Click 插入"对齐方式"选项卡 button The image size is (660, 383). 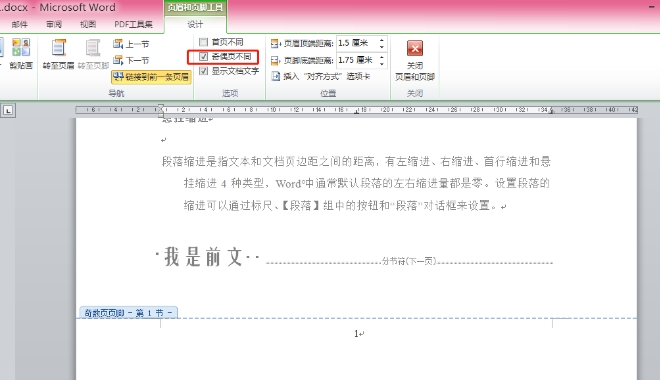(x=321, y=76)
